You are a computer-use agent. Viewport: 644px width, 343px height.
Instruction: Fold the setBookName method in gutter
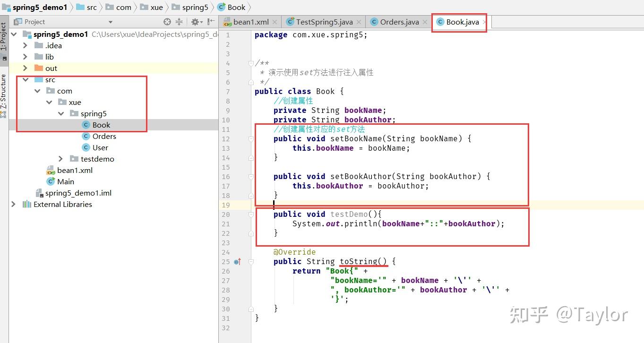pos(252,139)
